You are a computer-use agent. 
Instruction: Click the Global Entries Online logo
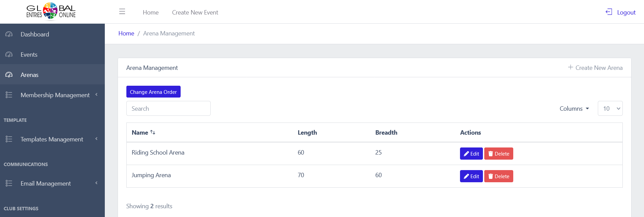click(51, 11)
